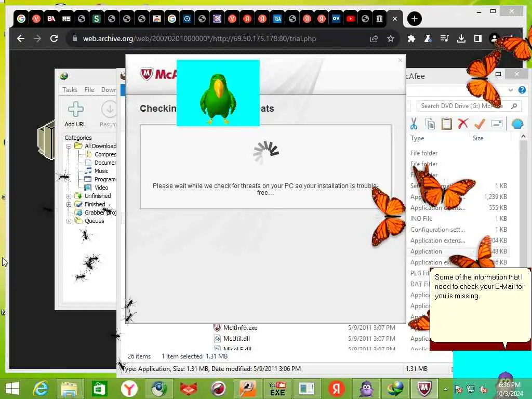Click the Explorer scrollbar up arrow
This screenshot has width=532, height=399.
click(523, 137)
